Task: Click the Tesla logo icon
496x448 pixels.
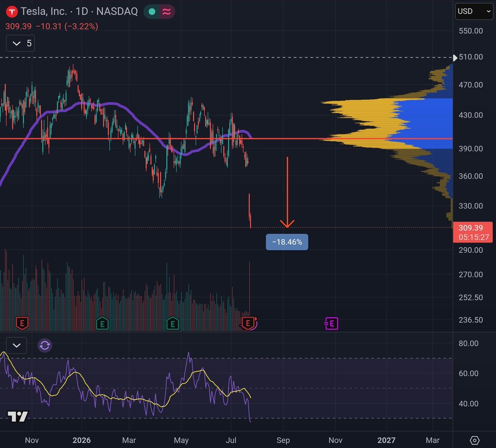Action: (x=12, y=11)
